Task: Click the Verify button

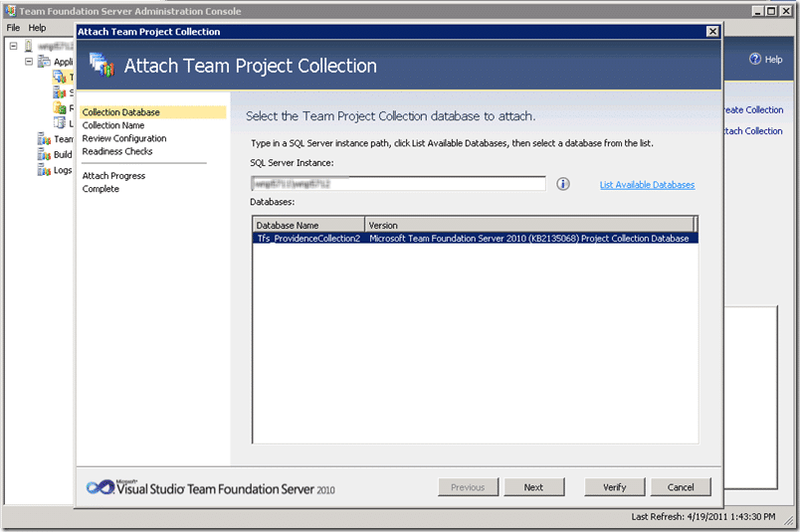Action: click(614, 487)
